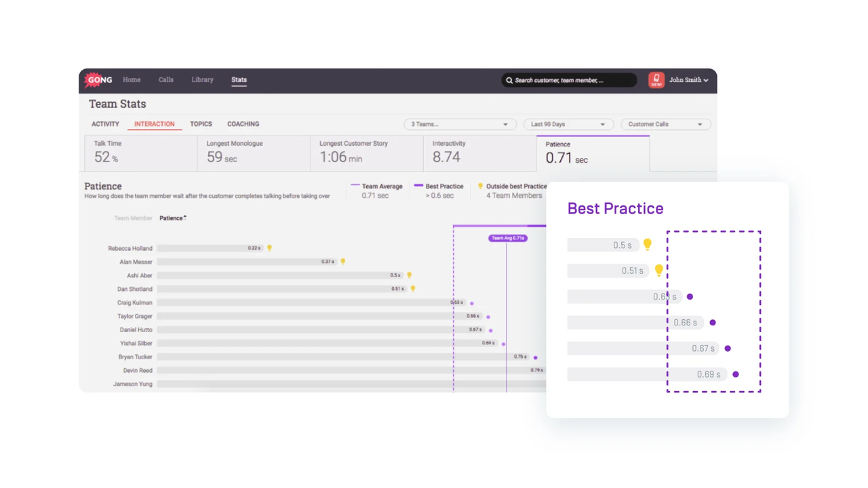Image resolution: width=868 pixels, height=488 pixels.
Task: Select the Interactivity metric card
Action: [479, 153]
